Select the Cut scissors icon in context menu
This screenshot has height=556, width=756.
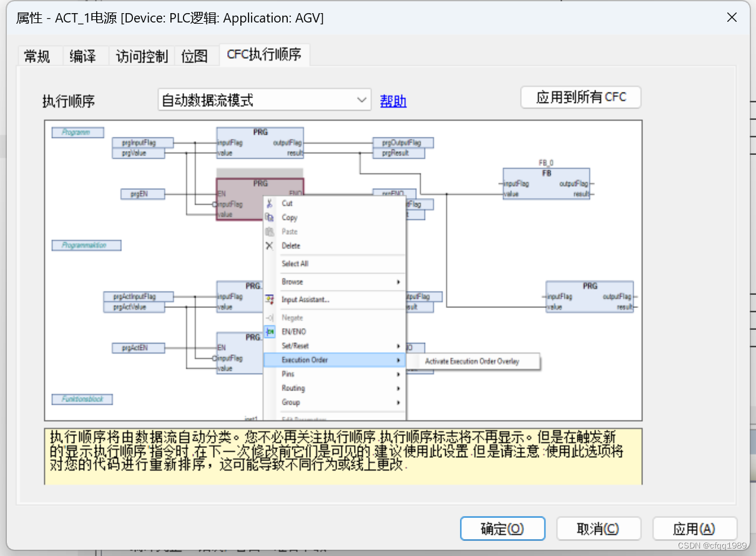click(269, 203)
